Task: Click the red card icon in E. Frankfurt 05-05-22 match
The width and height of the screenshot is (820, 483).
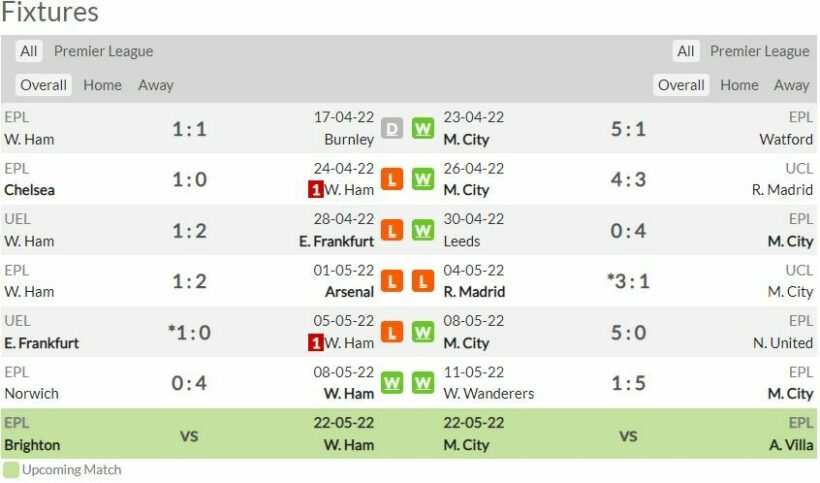Action: (315, 343)
